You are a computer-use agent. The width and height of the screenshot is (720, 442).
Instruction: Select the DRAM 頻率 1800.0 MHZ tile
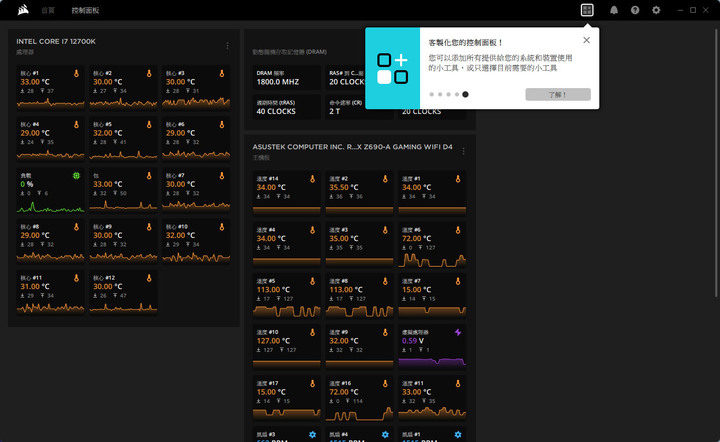(287, 78)
